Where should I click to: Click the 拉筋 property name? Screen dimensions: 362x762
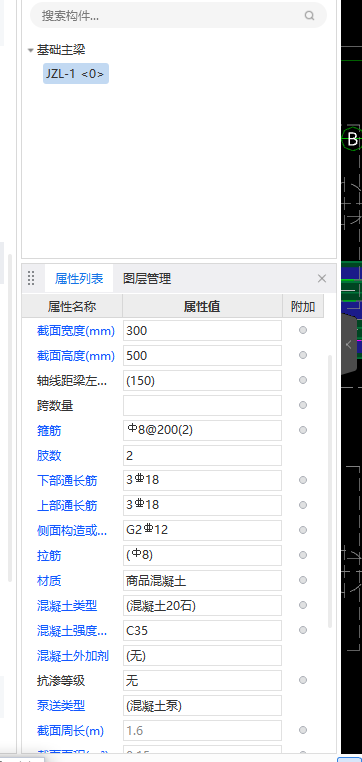point(49,556)
